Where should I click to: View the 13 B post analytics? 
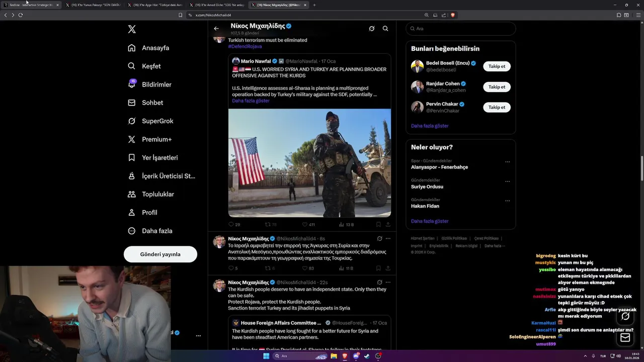[347, 225]
